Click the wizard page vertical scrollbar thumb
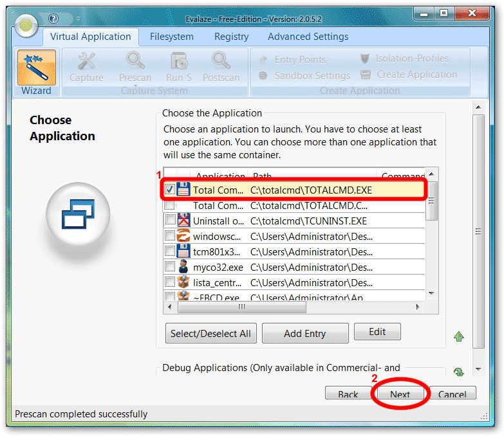Image resolution: width=504 pixels, height=436 pixels. [478, 231]
